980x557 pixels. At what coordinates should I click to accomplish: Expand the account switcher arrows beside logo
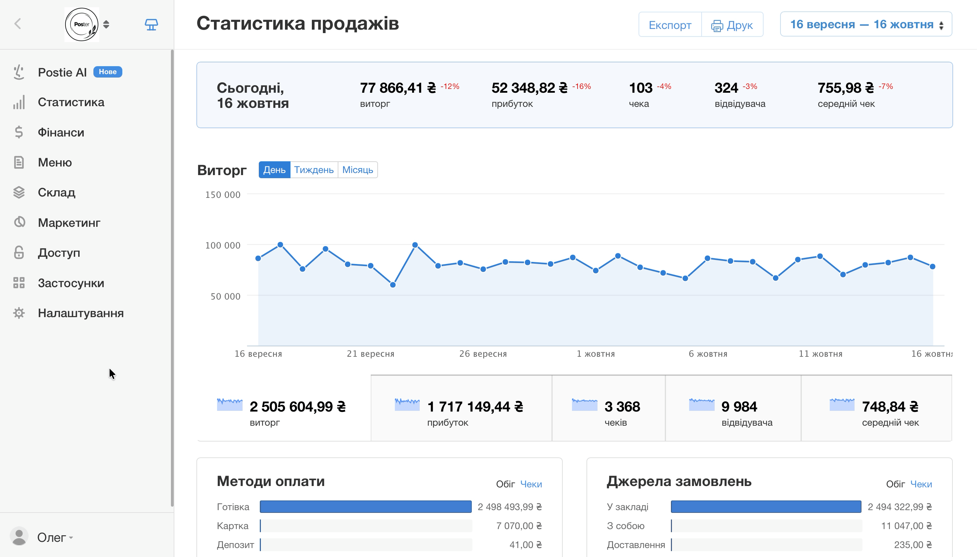106,24
